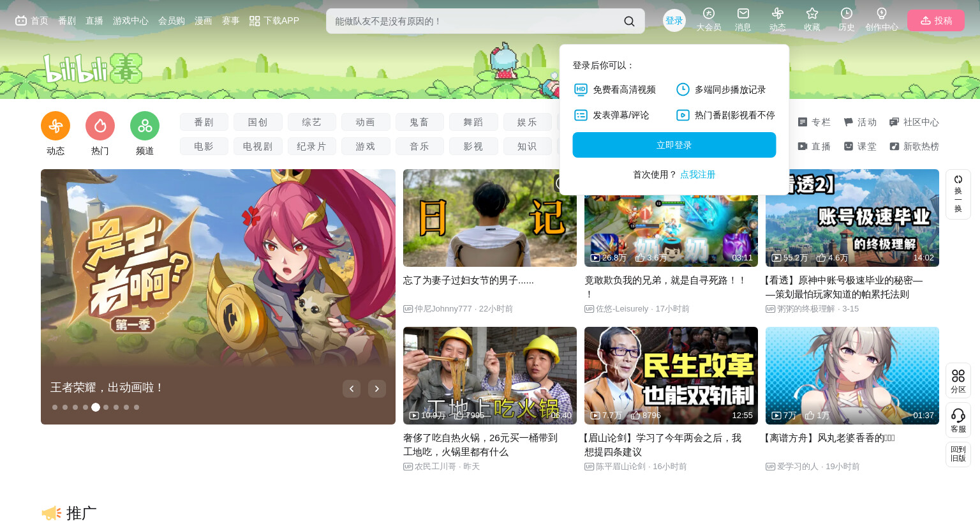Open 番剧 in top navigation

coord(67,20)
